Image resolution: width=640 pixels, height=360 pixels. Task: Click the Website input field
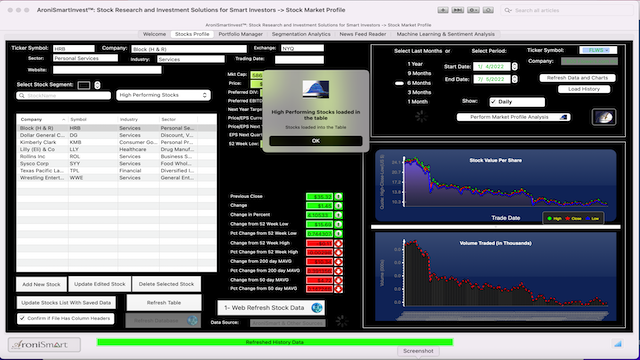click(x=107, y=70)
